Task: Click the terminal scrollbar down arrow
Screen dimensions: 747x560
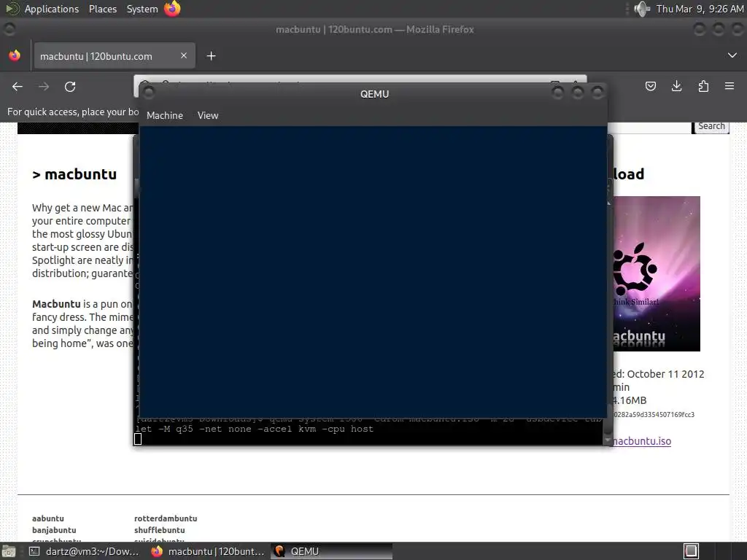Action: click(608, 440)
